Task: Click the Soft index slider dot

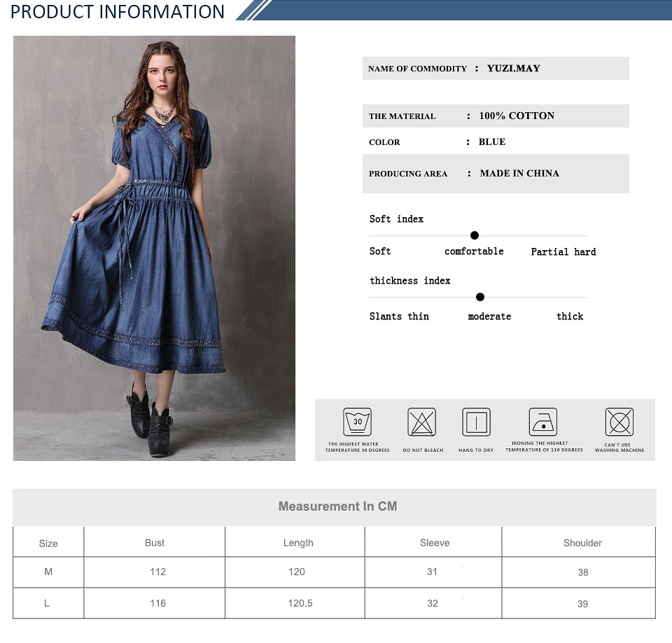Action: tap(475, 235)
